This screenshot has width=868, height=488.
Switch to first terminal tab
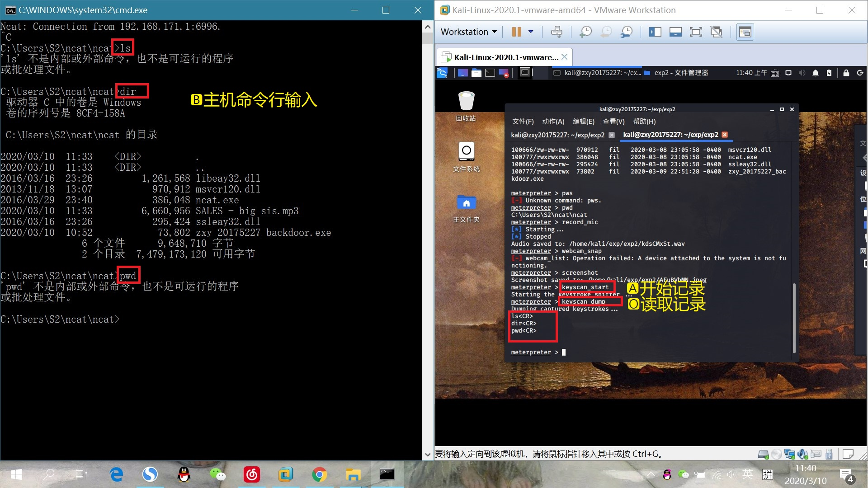557,135
